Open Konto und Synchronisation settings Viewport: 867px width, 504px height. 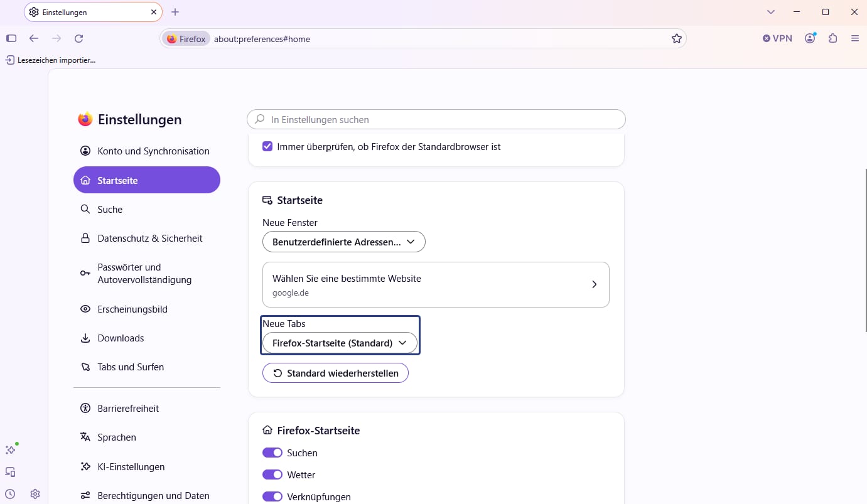point(146,151)
